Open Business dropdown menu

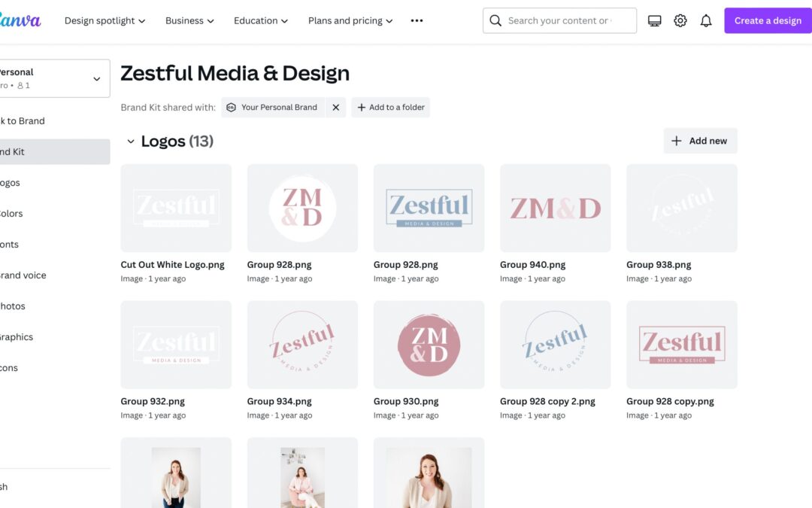[189, 21]
